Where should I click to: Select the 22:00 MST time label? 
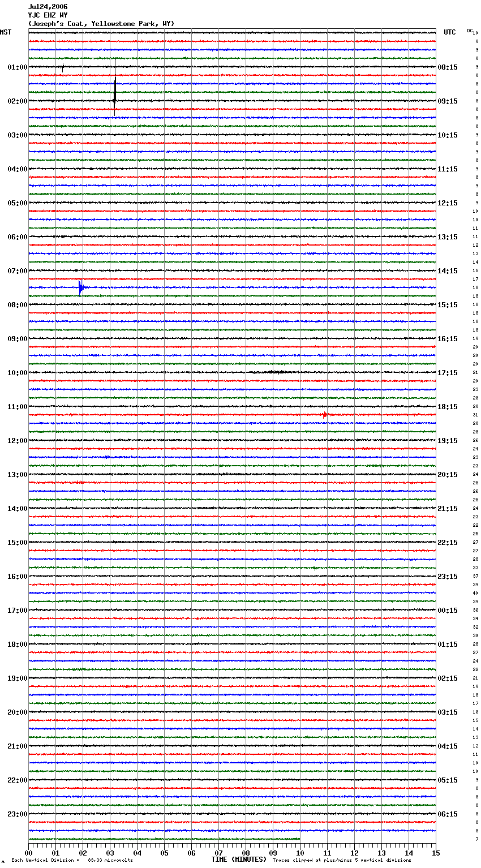pyautogui.click(x=18, y=780)
